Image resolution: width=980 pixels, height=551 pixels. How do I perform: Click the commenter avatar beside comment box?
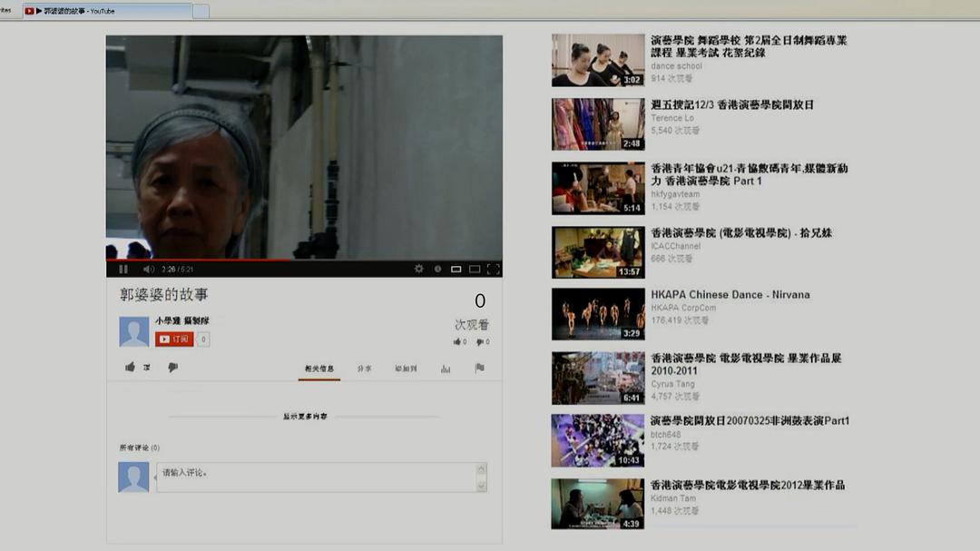point(133,477)
